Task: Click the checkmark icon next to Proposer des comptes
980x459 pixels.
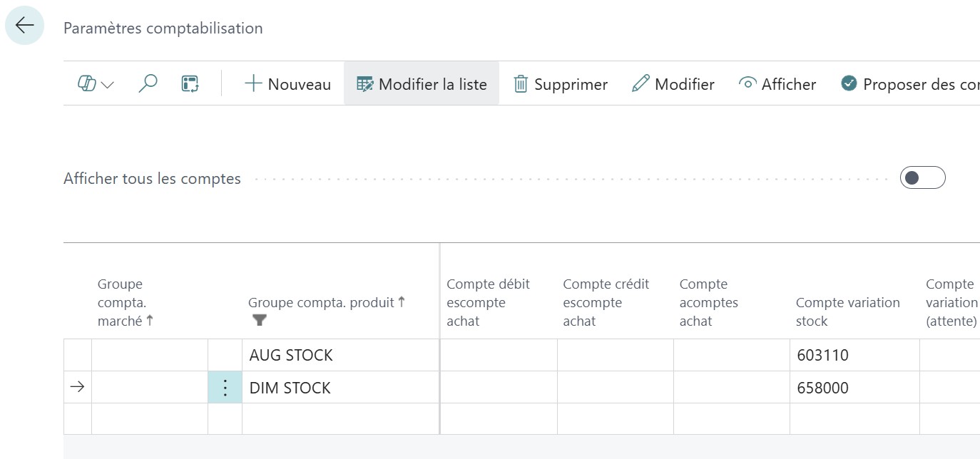Action: (849, 83)
